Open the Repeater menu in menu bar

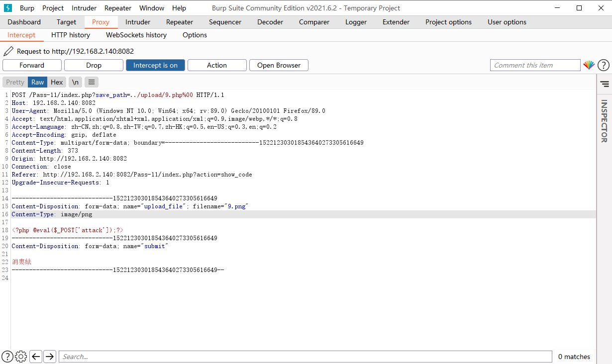tap(118, 8)
